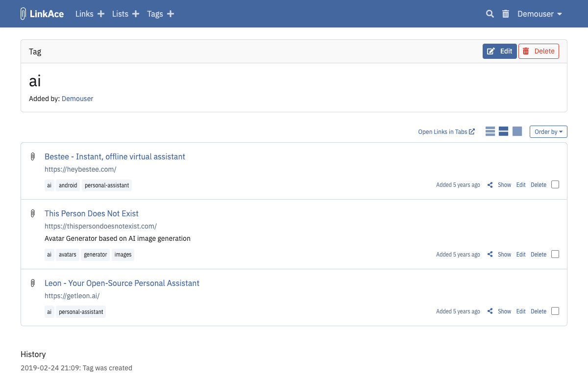The width and height of the screenshot is (588, 387).
Task: Switch to simple list view icon
Action: 490,131
